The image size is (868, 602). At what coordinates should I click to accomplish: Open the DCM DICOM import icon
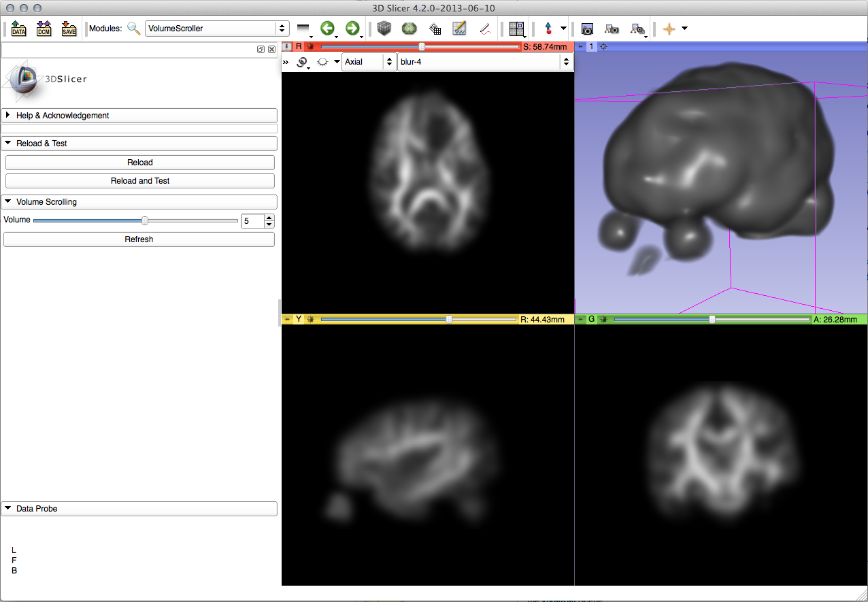coord(44,29)
